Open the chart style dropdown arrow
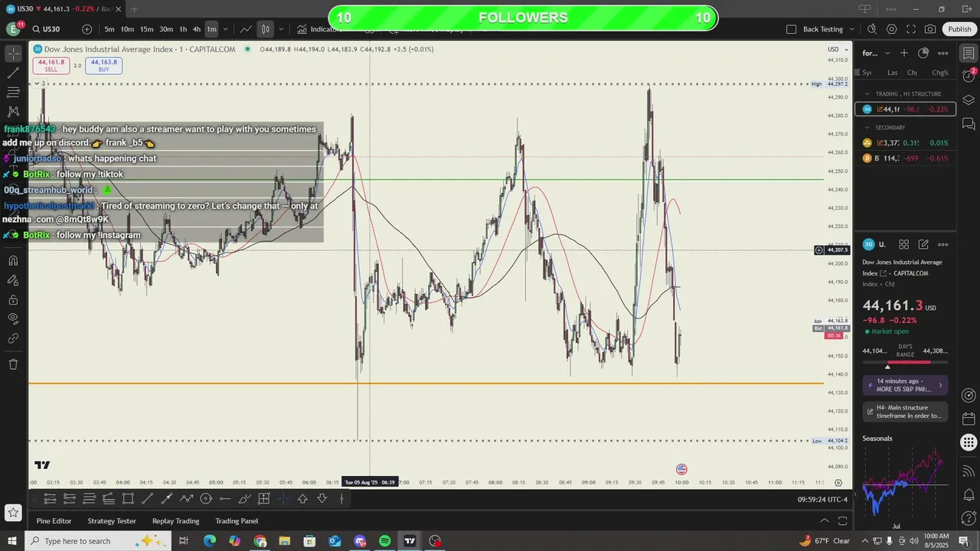Viewport: 980px width, 551px height. point(281,29)
